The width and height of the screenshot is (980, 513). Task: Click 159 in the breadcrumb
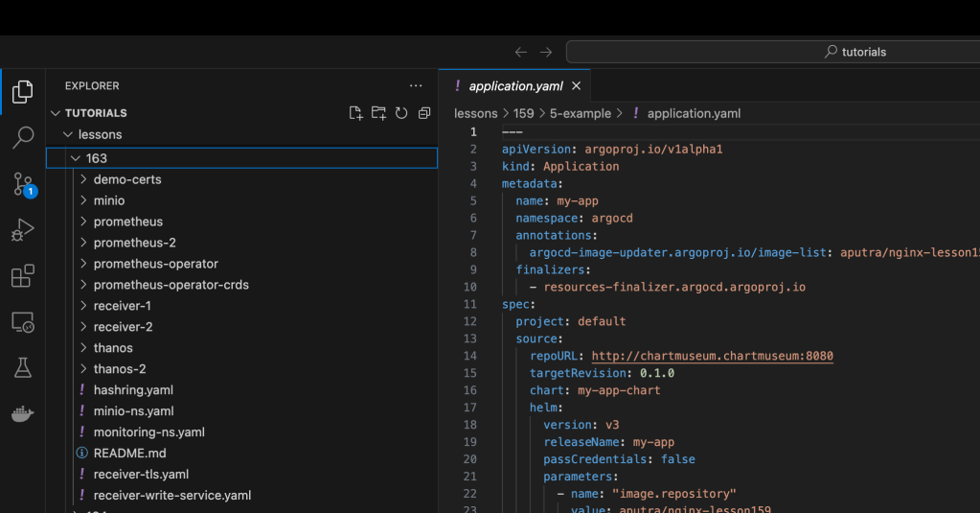click(x=523, y=113)
